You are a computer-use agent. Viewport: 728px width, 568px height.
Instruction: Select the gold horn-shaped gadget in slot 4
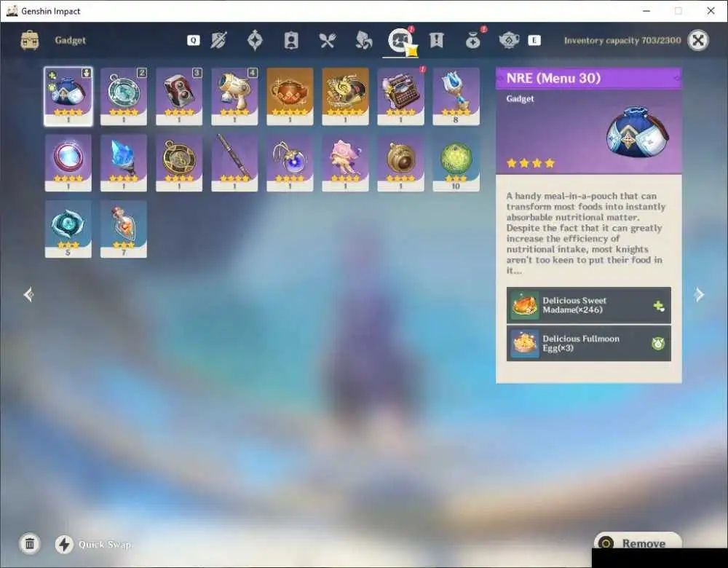click(234, 96)
